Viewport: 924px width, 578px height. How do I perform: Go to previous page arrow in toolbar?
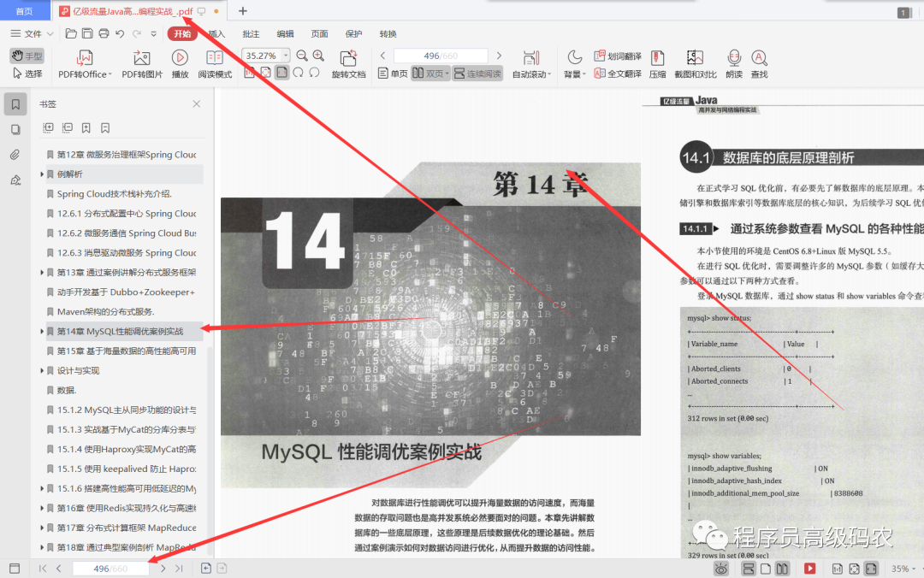[383, 56]
